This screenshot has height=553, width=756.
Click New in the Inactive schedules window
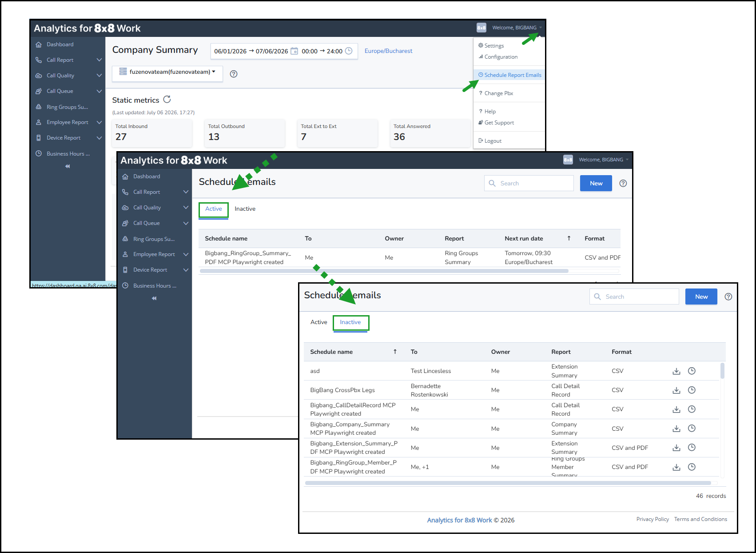pos(701,297)
